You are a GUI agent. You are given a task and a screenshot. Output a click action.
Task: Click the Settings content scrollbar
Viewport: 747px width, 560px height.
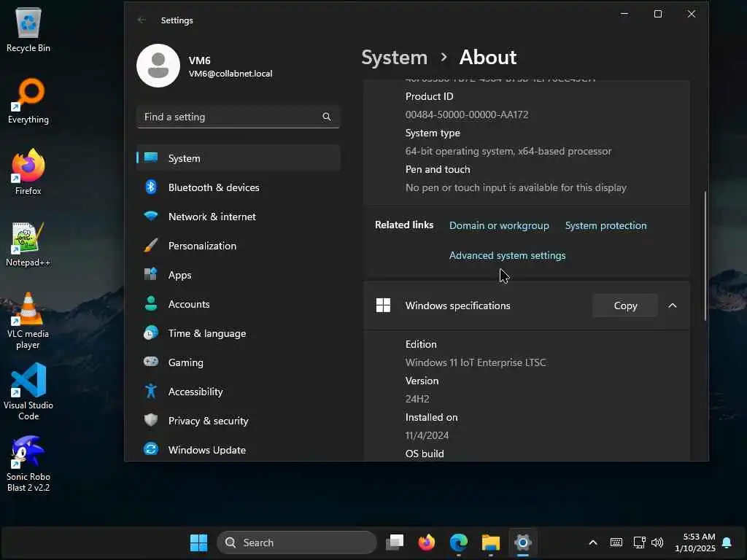tap(705, 256)
